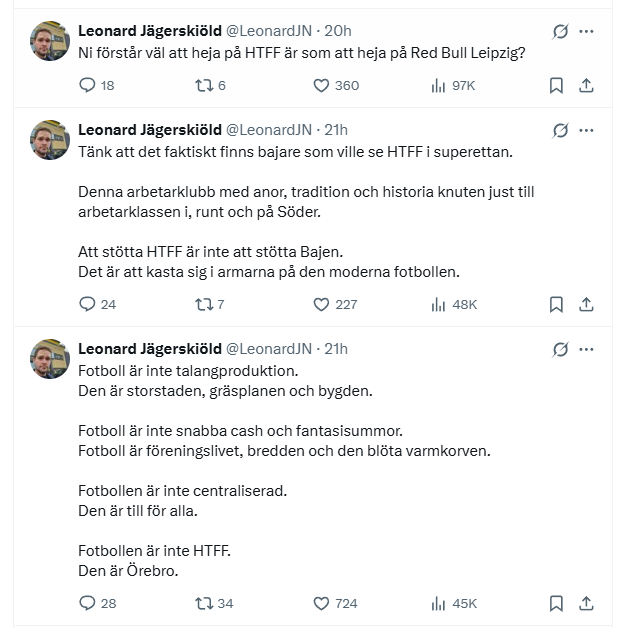Bookmark the Örebro tweet

557,603
